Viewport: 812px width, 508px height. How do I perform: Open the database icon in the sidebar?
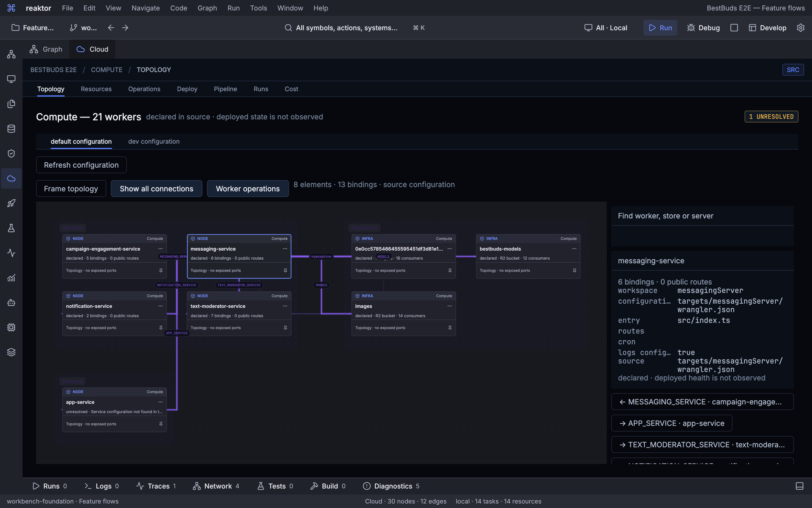11,129
